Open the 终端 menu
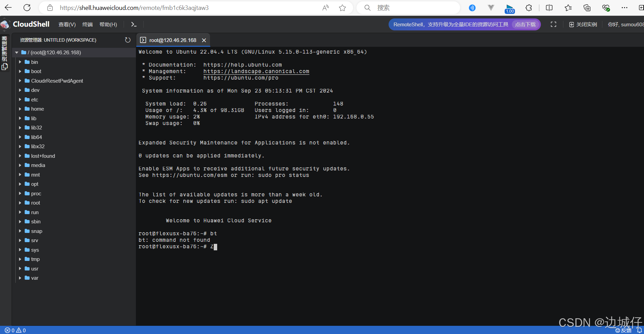 [x=87, y=25]
